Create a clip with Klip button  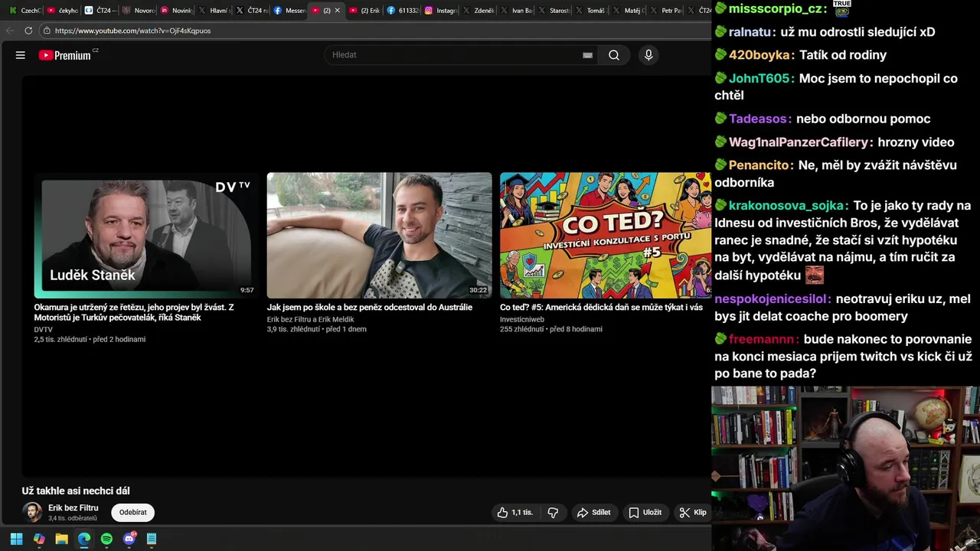coord(693,513)
